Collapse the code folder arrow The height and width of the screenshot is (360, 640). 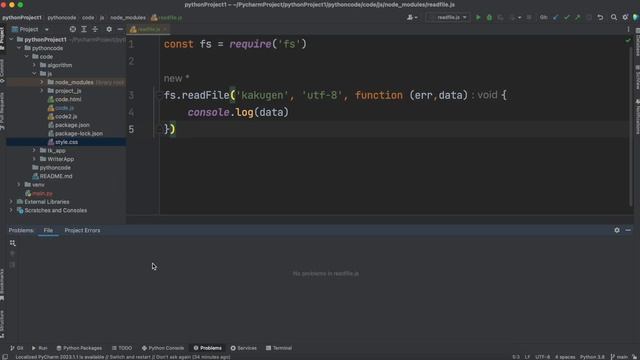27,57
